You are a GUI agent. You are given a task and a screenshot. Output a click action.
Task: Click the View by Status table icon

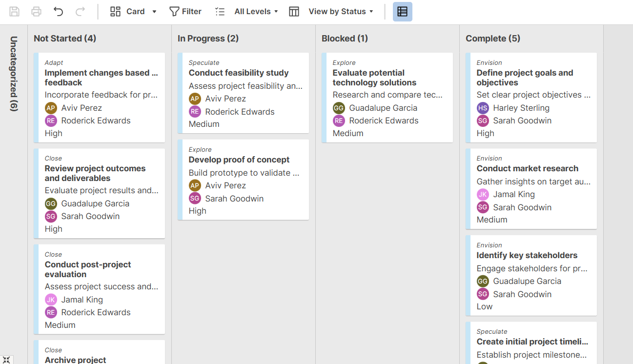pos(294,12)
